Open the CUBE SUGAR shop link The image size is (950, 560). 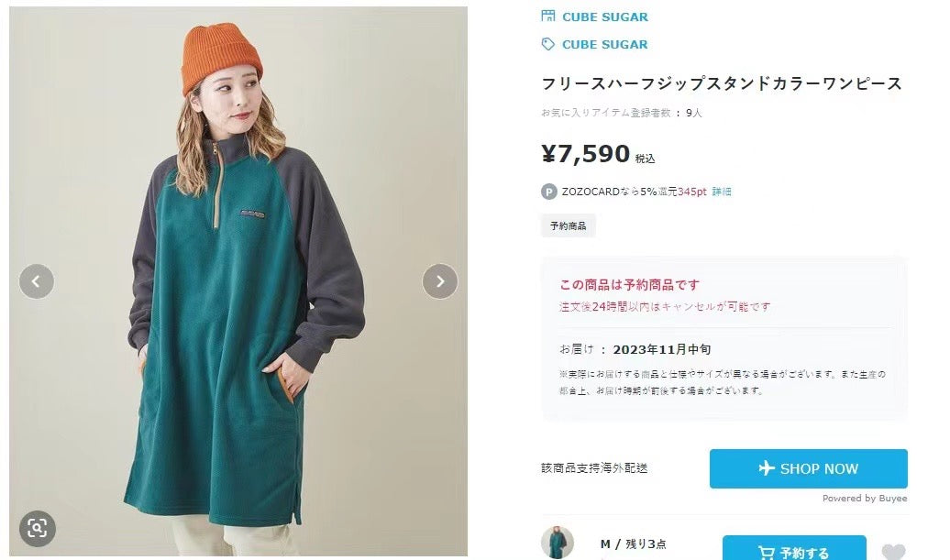tap(604, 16)
